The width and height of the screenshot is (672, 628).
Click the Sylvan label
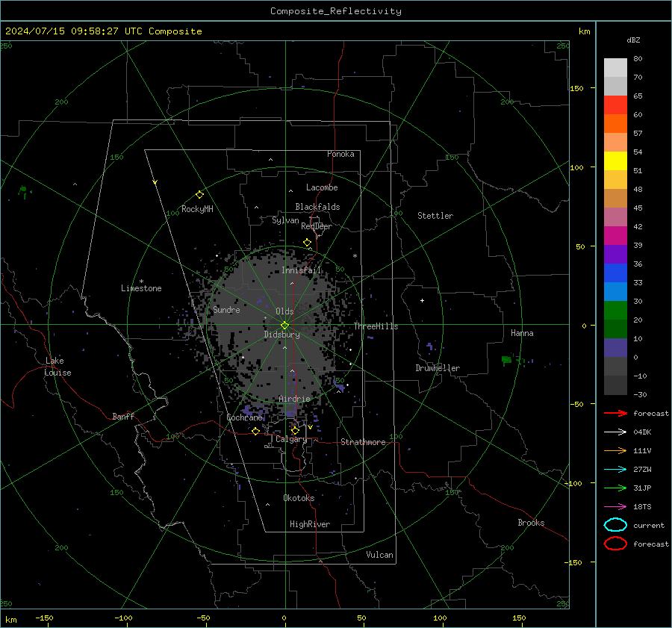pos(285,220)
